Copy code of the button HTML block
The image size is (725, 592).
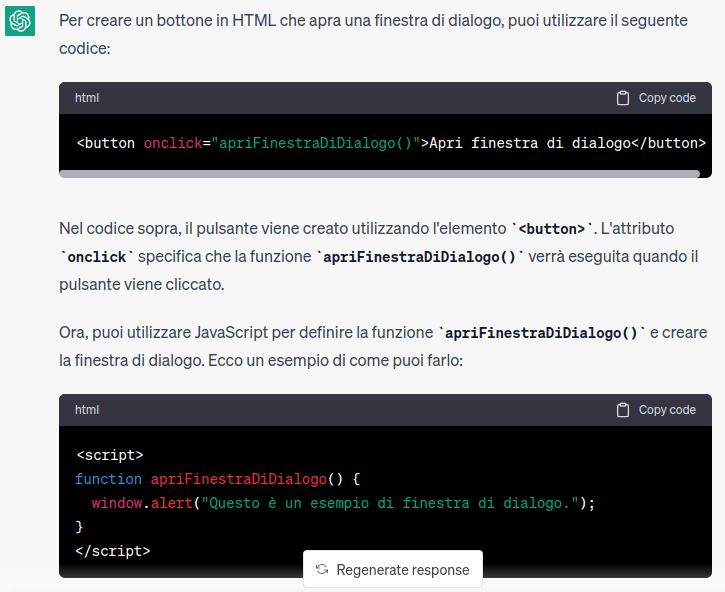point(656,98)
